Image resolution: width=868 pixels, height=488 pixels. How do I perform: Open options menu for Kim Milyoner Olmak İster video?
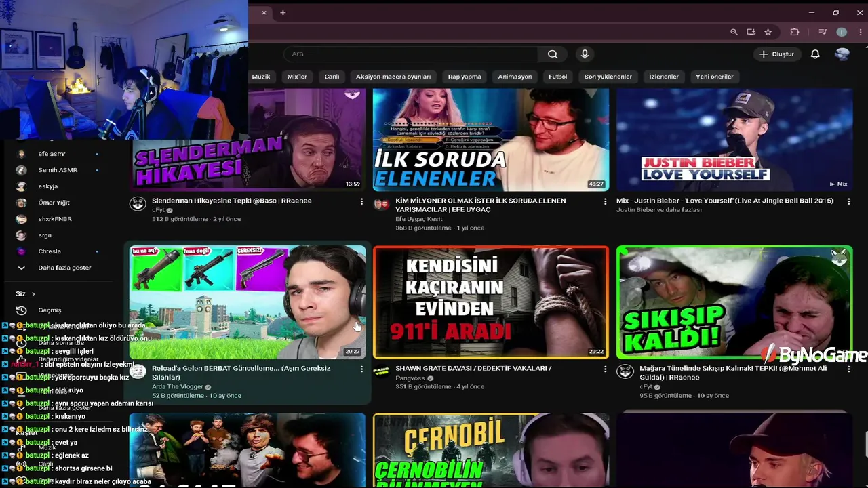[x=605, y=201]
